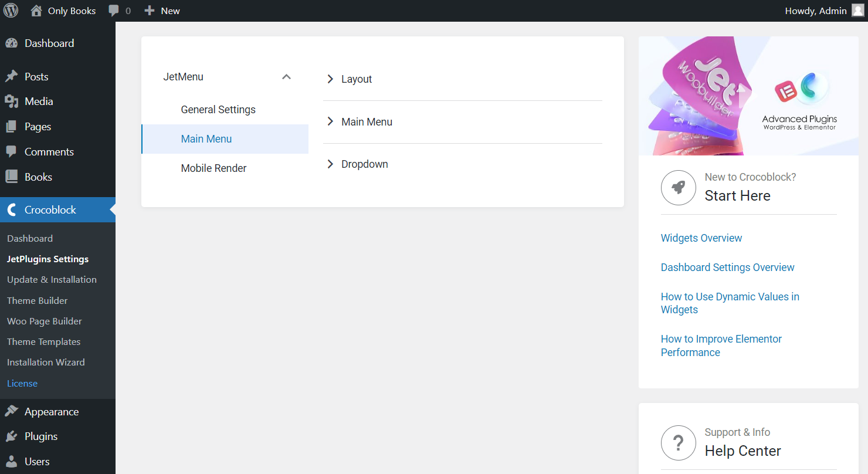Viewport: 868px width, 474px height.
Task: Open Theme Templates submenu
Action: 44,342
